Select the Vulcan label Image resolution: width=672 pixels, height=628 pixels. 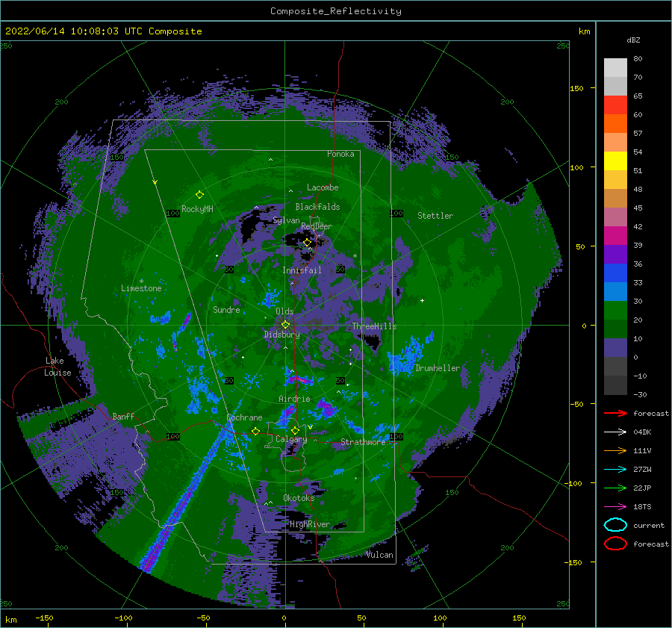380,555
